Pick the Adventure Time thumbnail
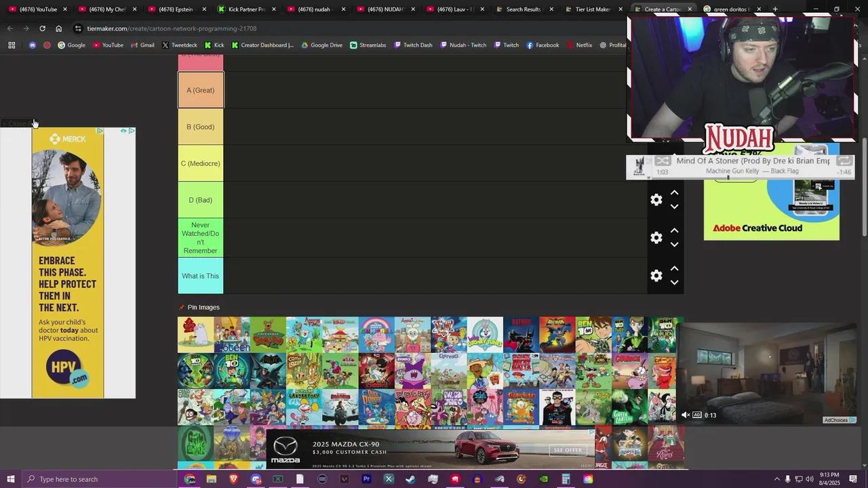 304,335
